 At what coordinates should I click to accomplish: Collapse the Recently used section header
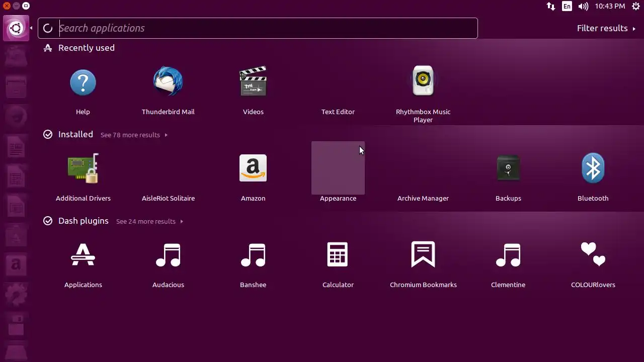79,48
